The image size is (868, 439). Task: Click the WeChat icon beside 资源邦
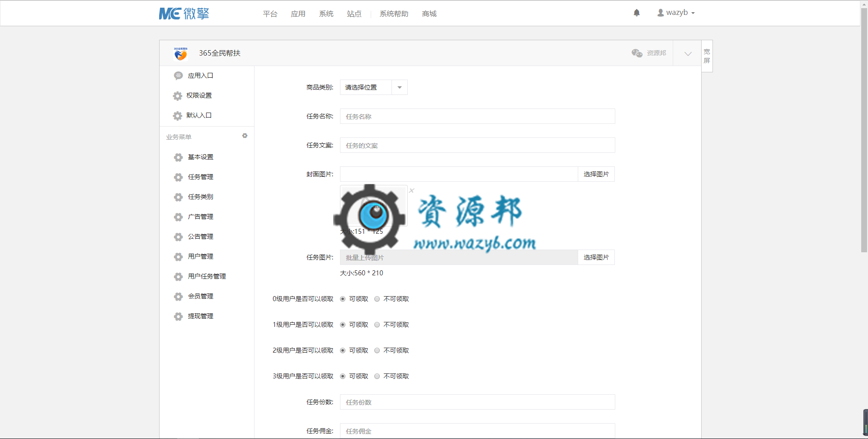637,53
